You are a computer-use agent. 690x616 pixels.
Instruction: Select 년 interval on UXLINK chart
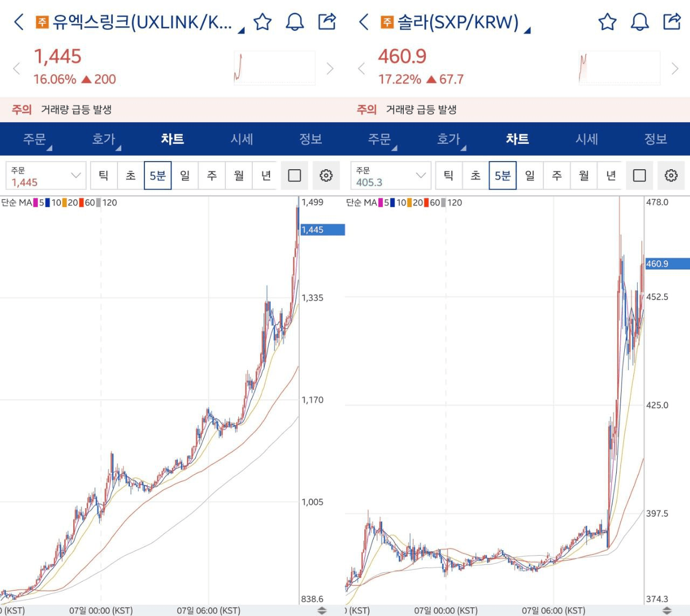pyautogui.click(x=266, y=176)
